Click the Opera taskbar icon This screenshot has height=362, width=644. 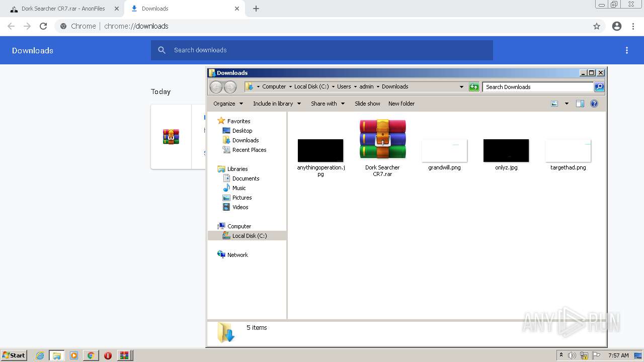[108, 355]
